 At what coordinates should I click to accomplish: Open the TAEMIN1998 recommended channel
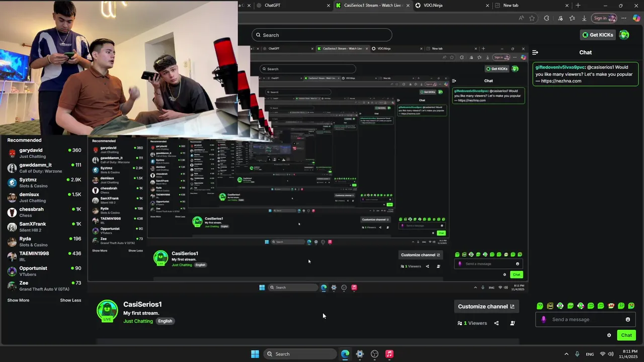coord(44,256)
